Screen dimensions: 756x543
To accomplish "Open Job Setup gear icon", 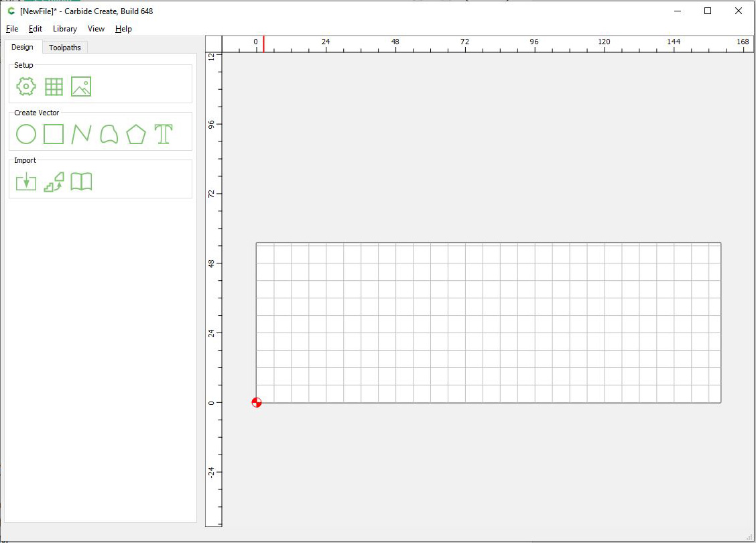I will (x=26, y=86).
